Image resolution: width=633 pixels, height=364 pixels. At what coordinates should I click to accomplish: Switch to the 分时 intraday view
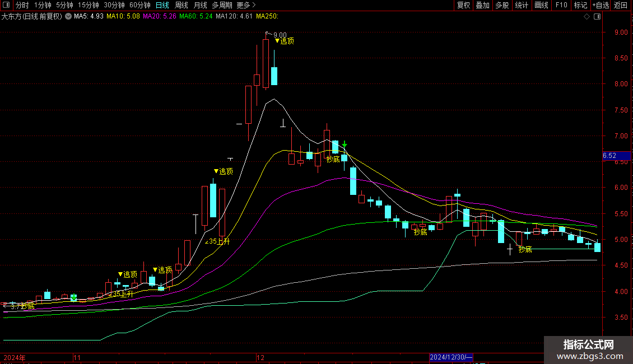22,6
